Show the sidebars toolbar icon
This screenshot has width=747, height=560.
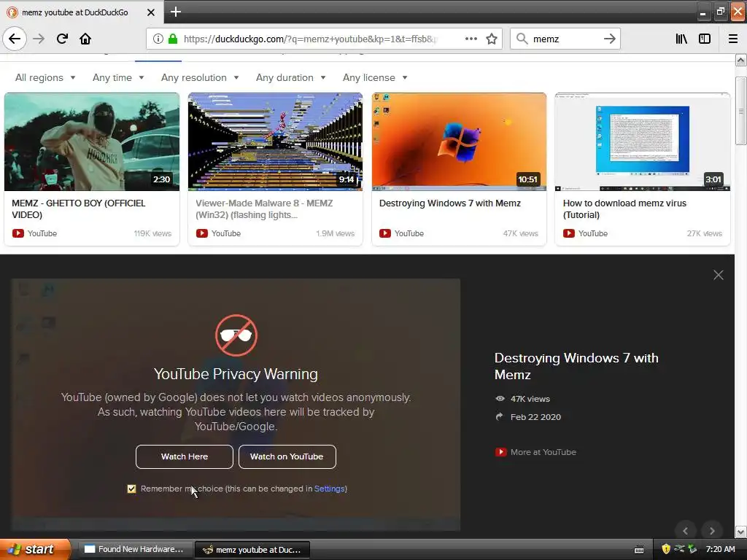coord(705,39)
